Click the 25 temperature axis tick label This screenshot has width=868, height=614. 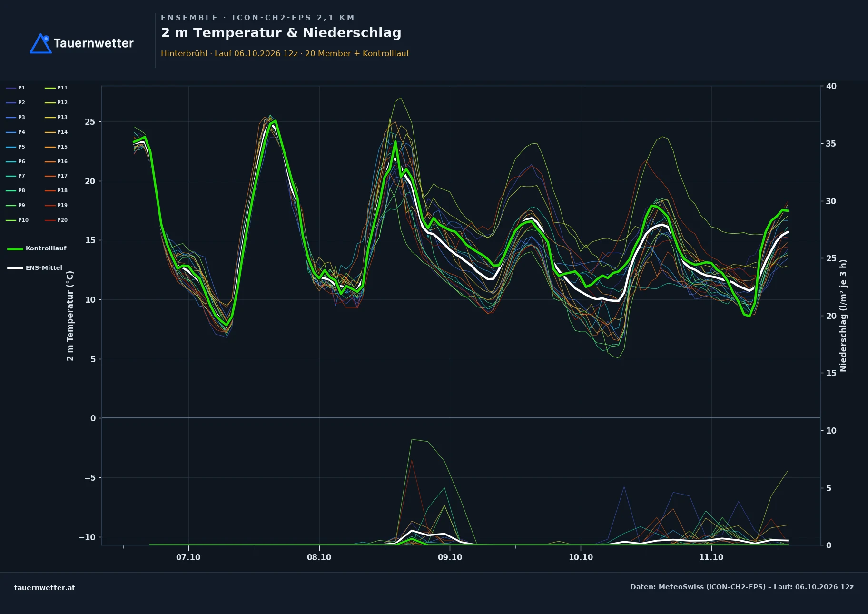point(90,122)
